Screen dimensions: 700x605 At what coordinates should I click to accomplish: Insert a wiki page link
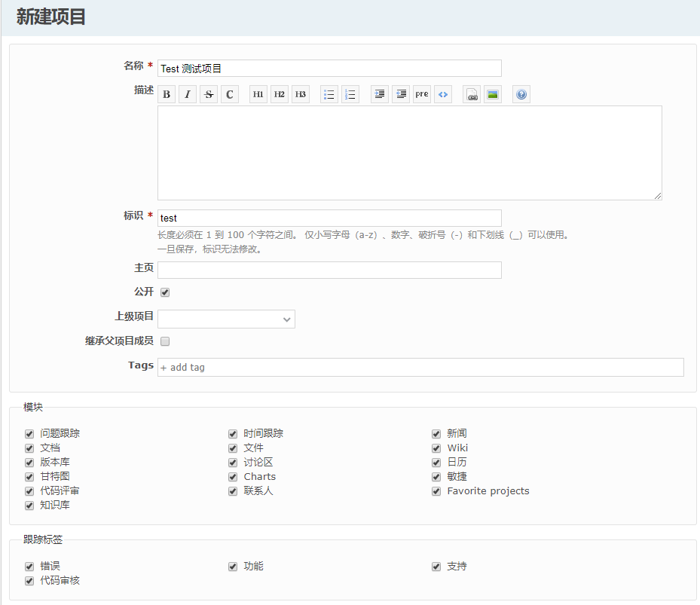pyautogui.click(x=472, y=94)
